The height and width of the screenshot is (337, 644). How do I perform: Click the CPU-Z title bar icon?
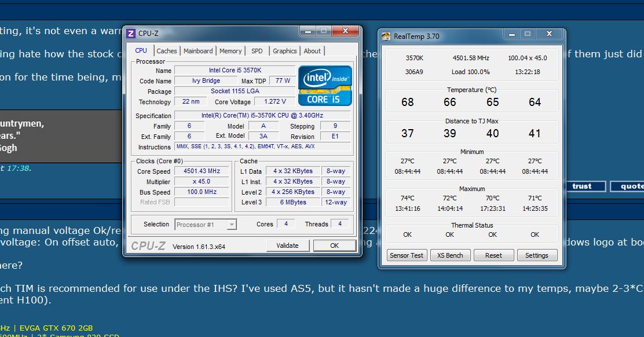130,34
